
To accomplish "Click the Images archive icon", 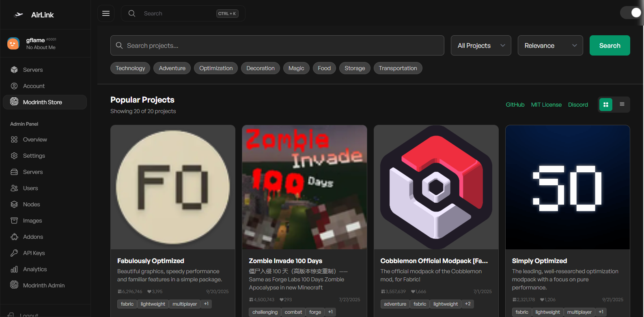I will click(14, 221).
